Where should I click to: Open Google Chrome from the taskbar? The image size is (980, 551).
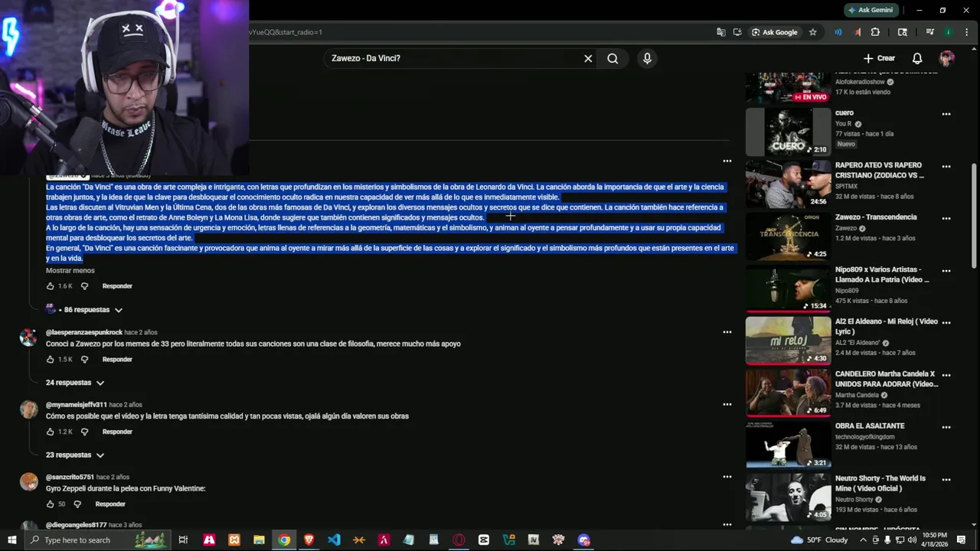click(x=284, y=540)
